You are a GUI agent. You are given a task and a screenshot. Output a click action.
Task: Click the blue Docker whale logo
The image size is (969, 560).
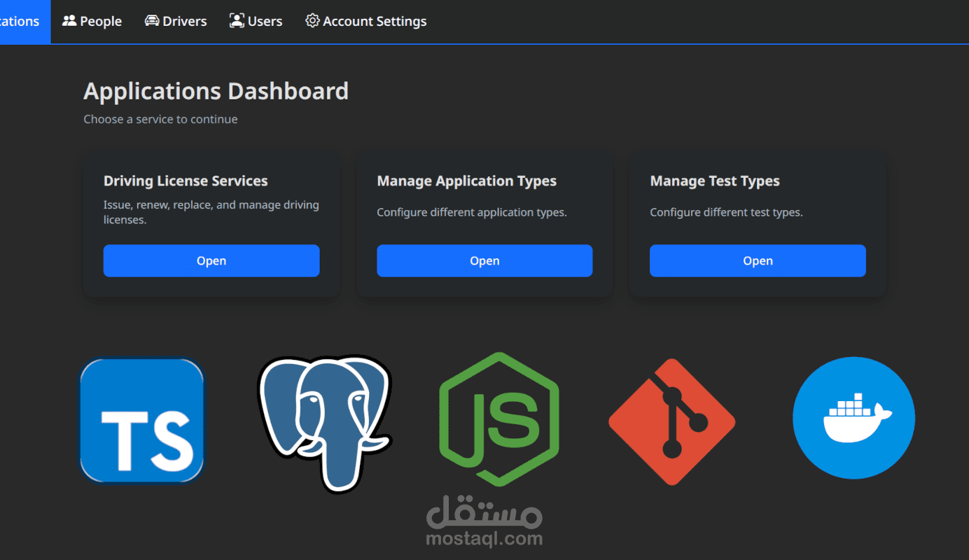click(x=853, y=418)
